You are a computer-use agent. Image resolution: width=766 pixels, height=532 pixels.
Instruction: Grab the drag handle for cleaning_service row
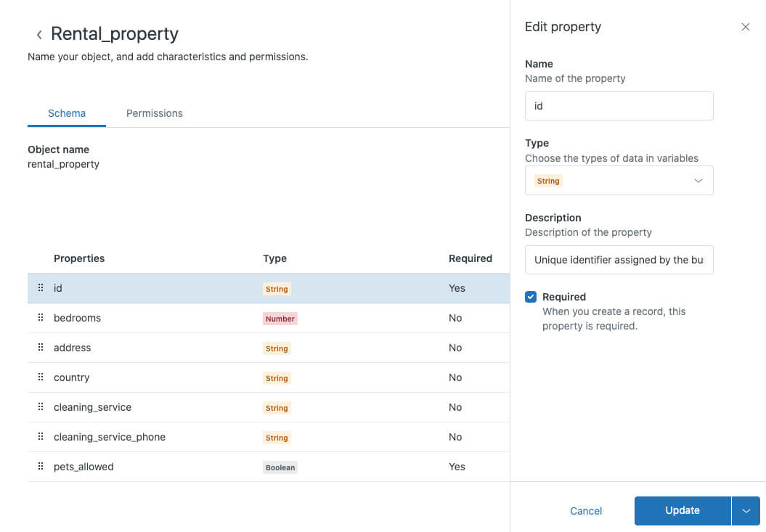(x=41, y=407)
